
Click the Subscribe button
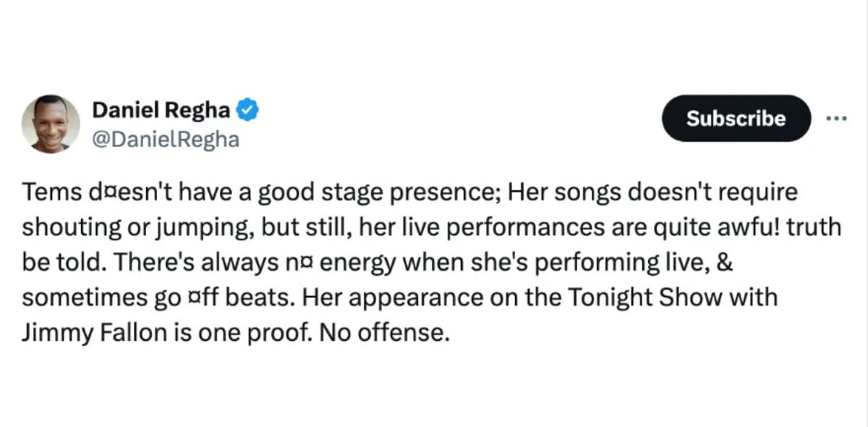click(x=736, y=119)
